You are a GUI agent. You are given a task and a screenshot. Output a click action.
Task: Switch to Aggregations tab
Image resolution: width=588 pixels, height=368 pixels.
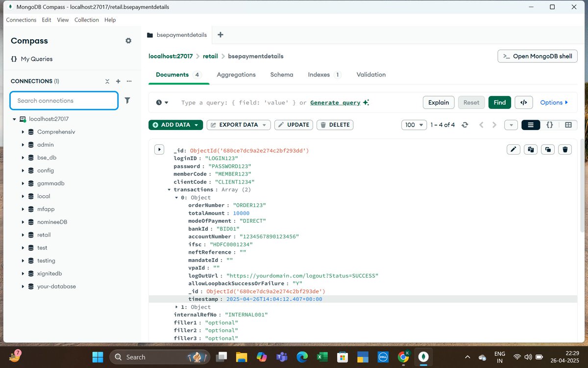[x=236, y=75]
